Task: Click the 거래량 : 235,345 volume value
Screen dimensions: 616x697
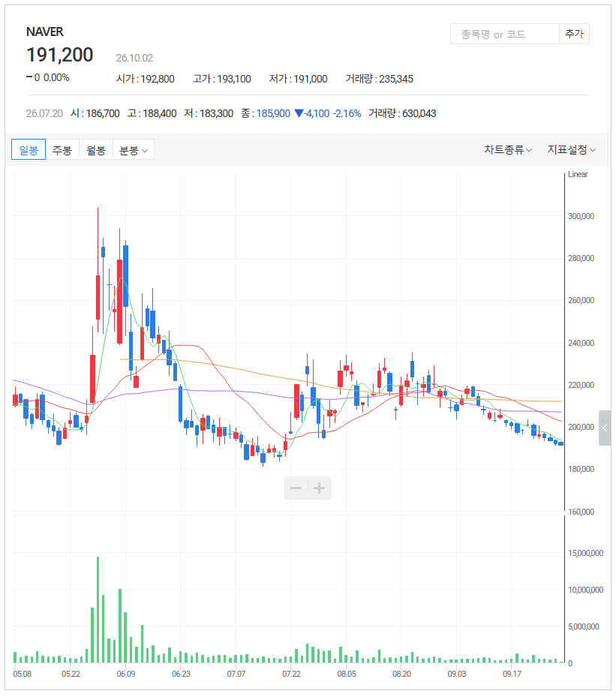Action: coord(380,79)
